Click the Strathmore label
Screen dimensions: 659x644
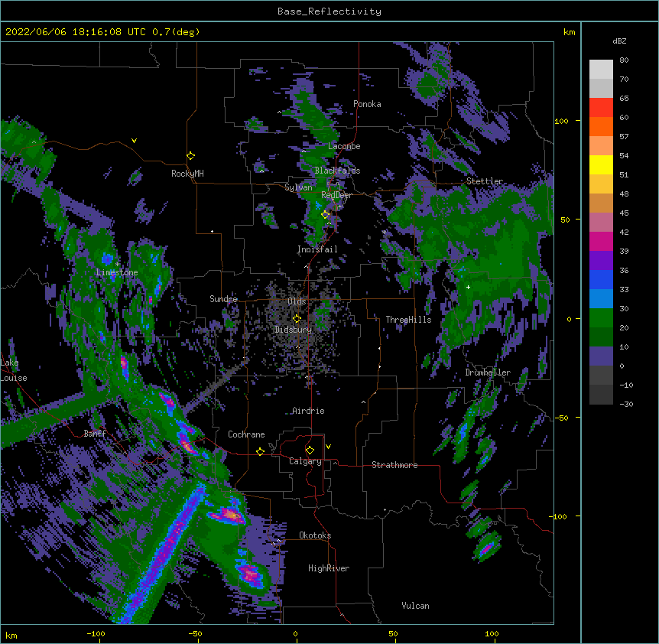(x=394, y=465)
